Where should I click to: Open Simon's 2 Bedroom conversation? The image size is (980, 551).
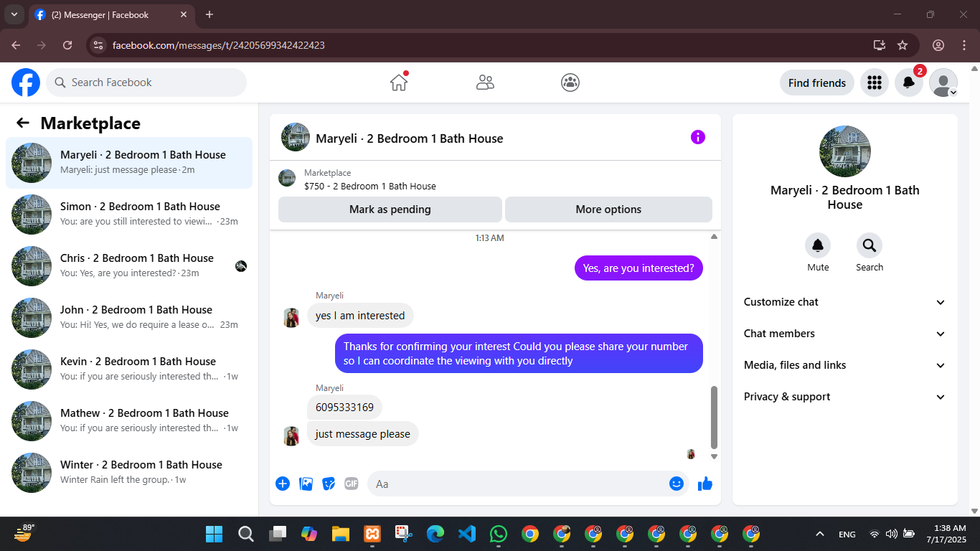129,215
